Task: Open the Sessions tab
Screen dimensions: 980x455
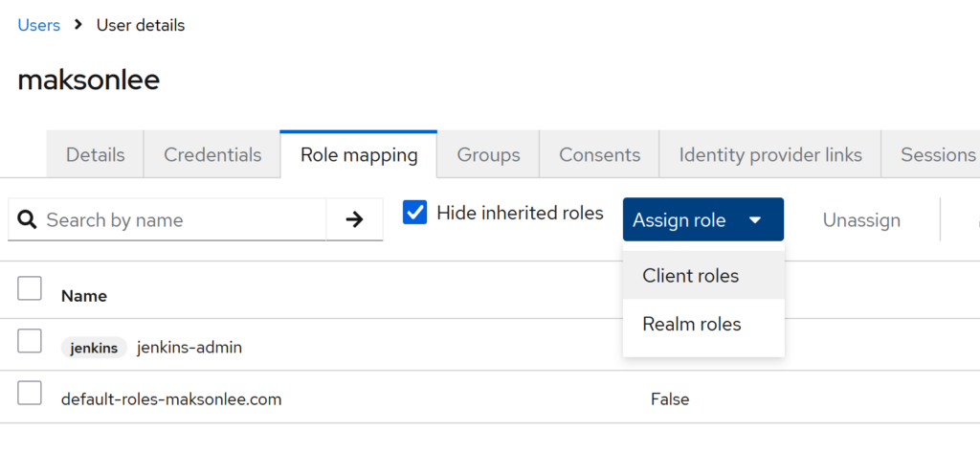Action: pos(938,155)
